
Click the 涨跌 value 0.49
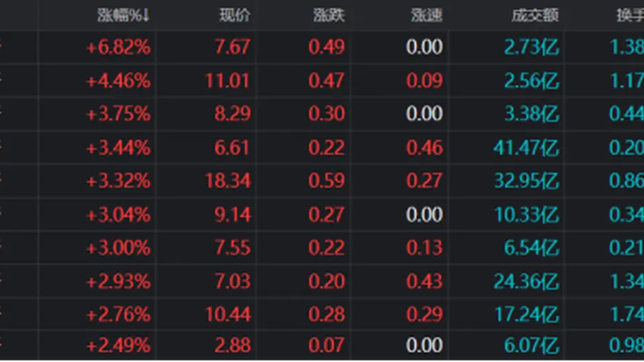[x=327, y=47]
